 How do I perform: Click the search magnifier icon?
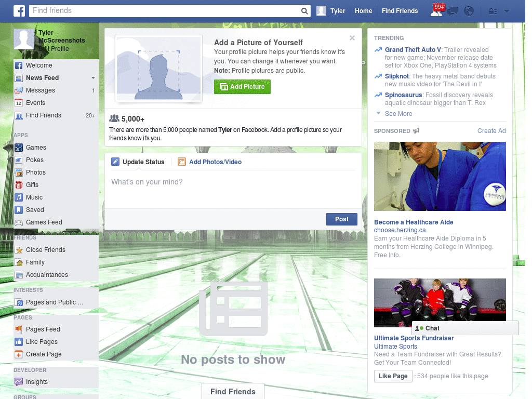[x=304, y=11]
